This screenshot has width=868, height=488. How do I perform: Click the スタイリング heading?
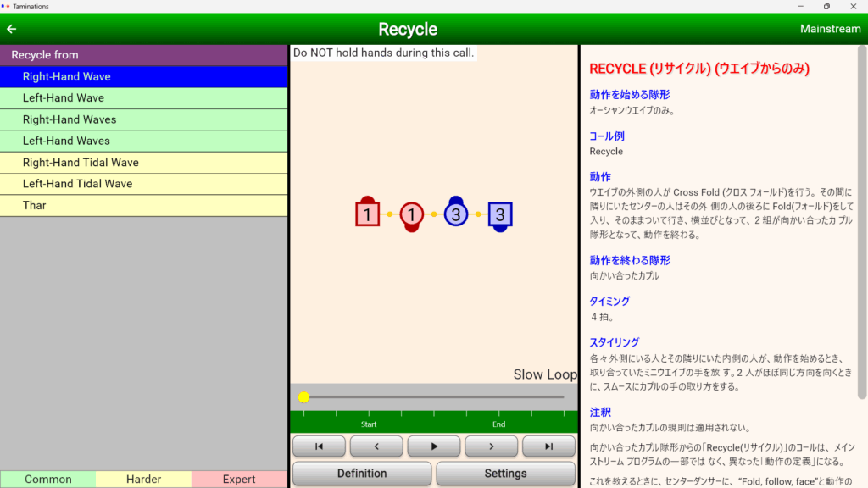point(614,342)
